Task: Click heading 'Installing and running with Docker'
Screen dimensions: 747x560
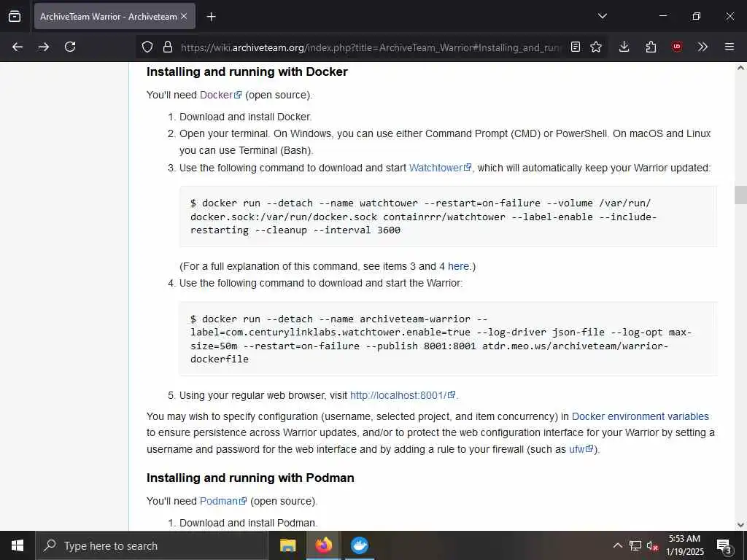Action: (x=247, y=72)
